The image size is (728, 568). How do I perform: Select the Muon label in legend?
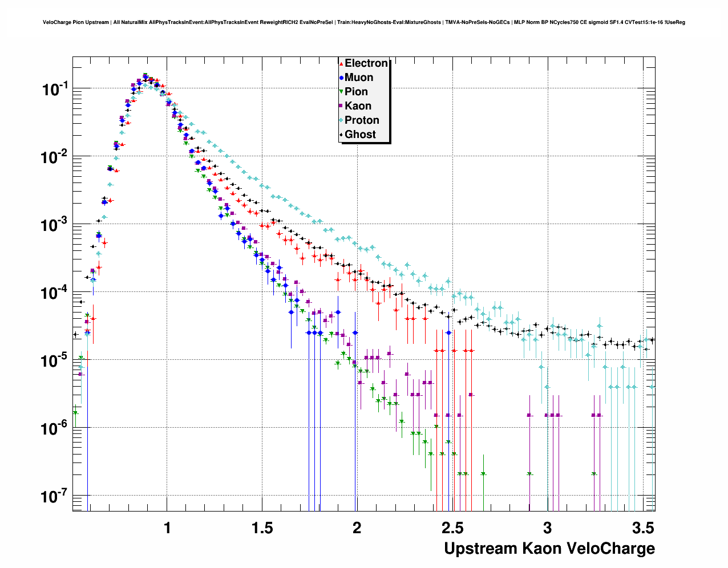pos(359,78)
